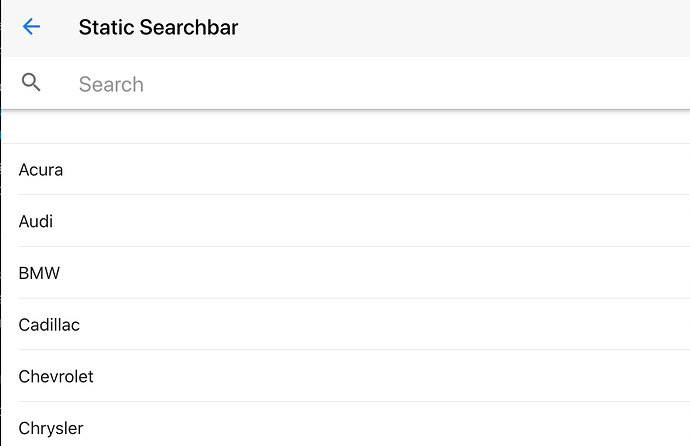
Task: Click the Cadillac text label
Action: click(49, 325)
